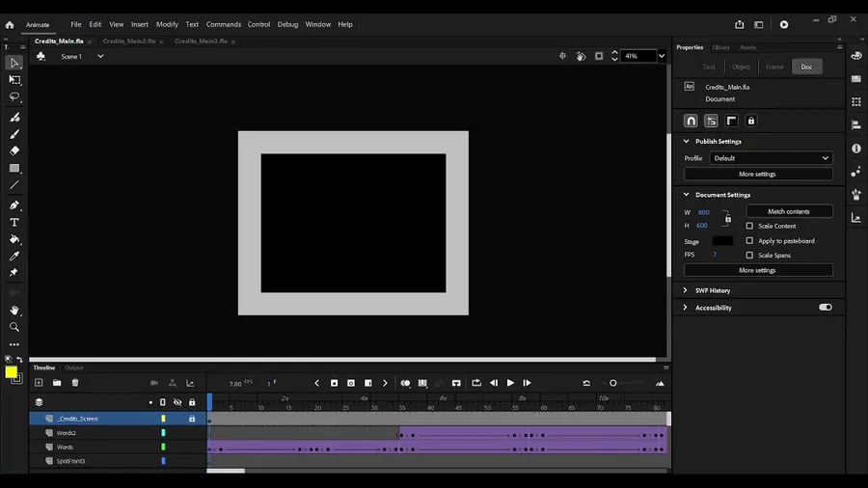
Task: Expand the Accessibility section
Action: pyautogui.click(x=686, y=308)
